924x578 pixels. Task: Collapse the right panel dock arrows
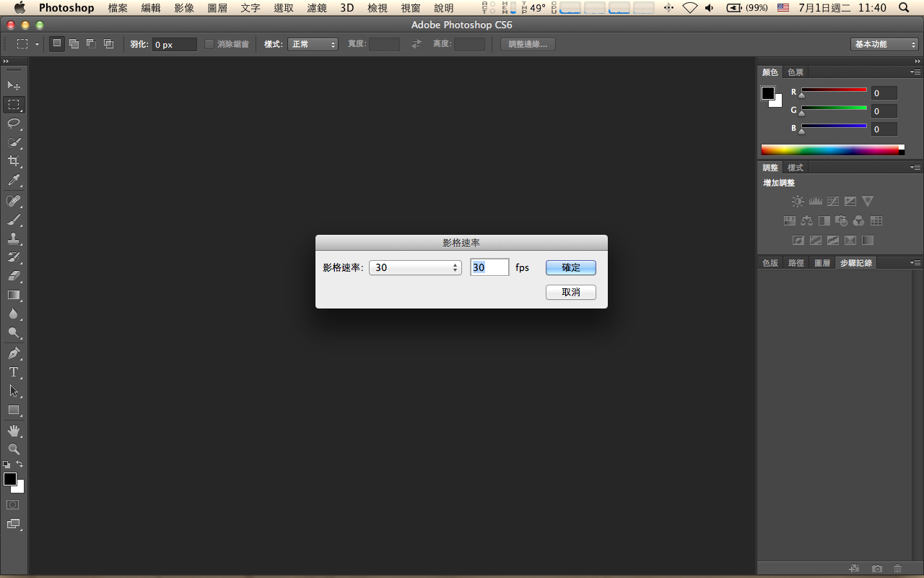(x=918, y=61)
